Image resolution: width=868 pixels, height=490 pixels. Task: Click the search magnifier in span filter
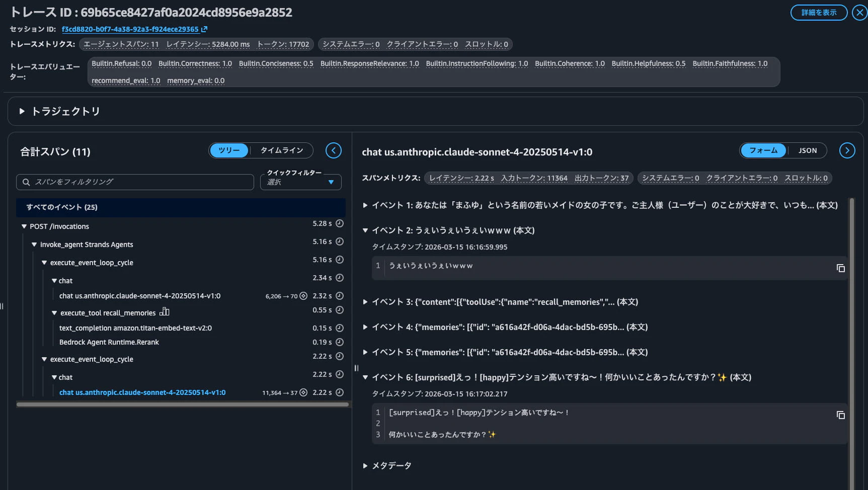click(26, 182)
